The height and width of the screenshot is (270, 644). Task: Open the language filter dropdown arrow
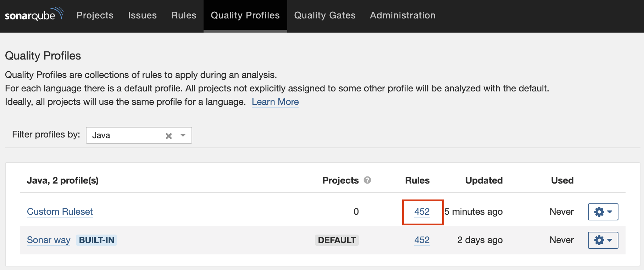[183, 135]
